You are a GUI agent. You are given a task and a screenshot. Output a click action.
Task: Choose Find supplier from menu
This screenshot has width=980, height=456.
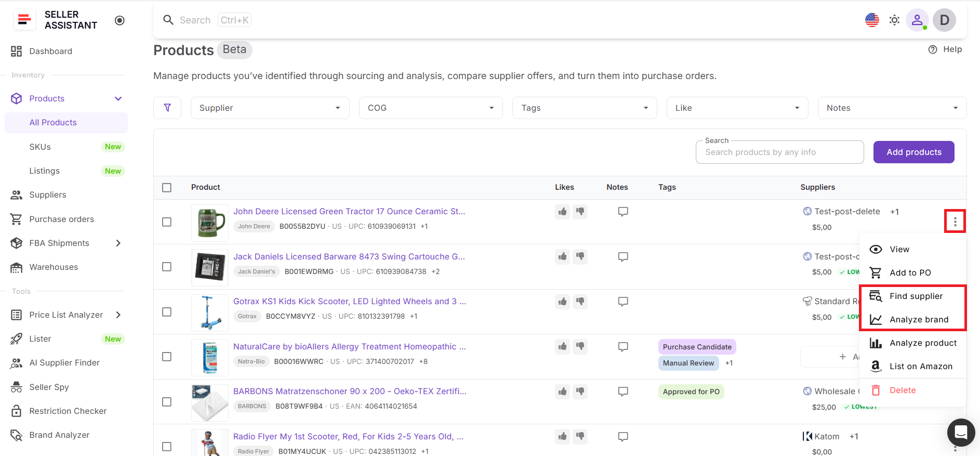pyautogui.click(x=913, y=296)
